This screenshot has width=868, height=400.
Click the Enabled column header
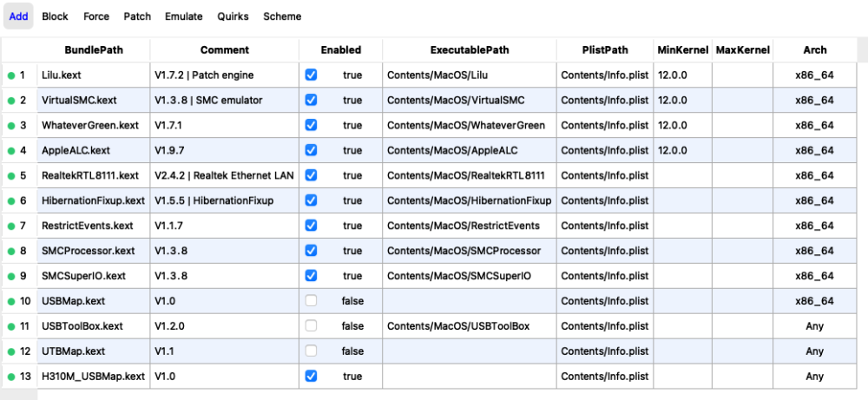[341, 49]
